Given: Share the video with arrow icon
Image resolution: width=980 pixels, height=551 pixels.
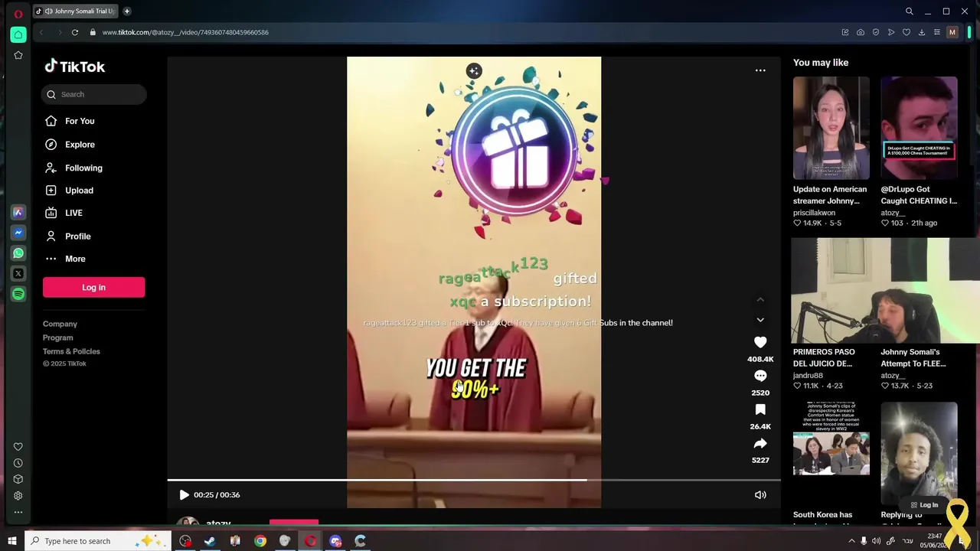Looking at the screenshot, I should [x=760, y=443].
